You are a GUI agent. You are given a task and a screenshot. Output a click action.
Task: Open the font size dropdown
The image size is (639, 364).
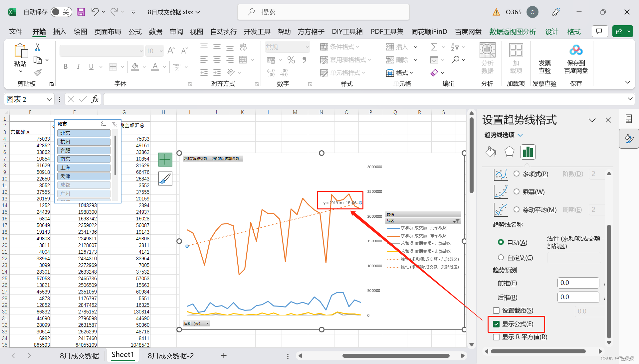click(x=161, y=51)
